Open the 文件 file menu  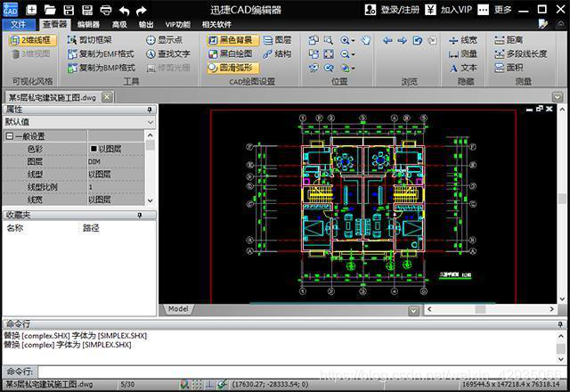pyautogui.click(x=19, y=24)
